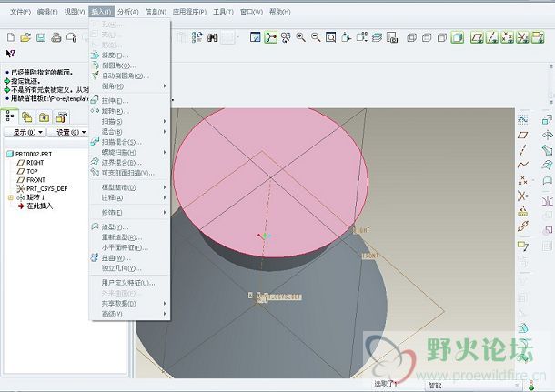Click the binoculars Find icon
Image resolution: width=555 pixels, height=392 pixels.
click(x=212, y=37)
